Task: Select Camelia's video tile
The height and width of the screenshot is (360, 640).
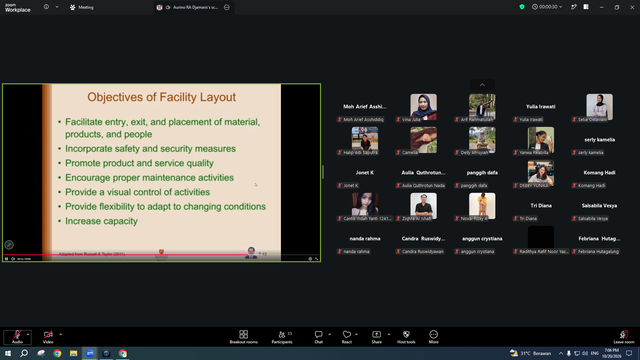Action: click(423, 140)
